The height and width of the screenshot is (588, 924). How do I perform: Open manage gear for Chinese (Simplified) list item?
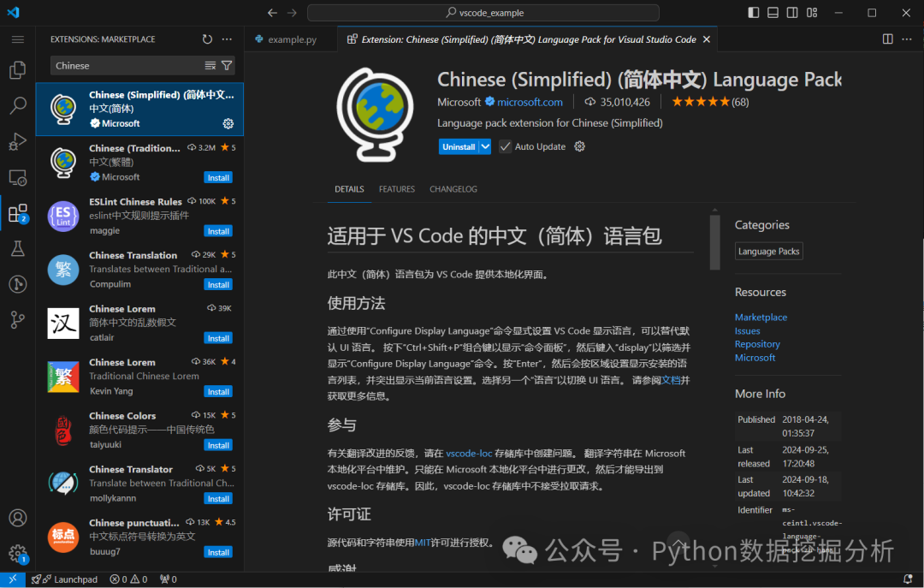228,123
